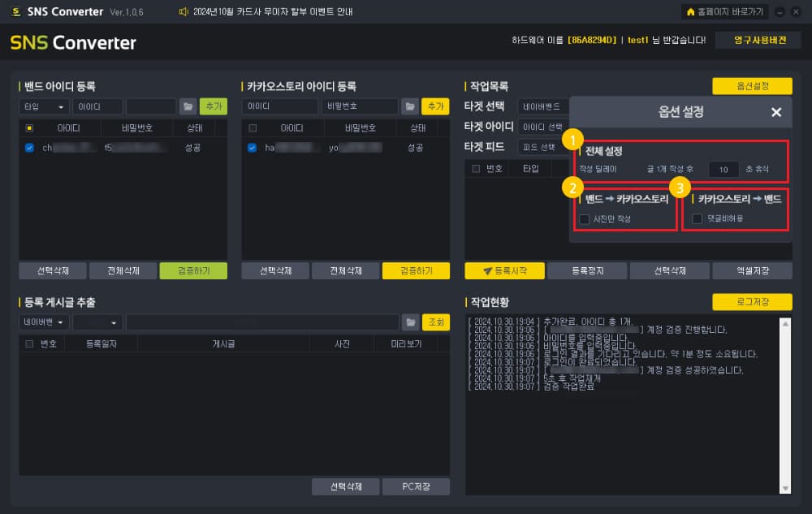Viewport: 812px width, 514px height.
Task: Uncheck the KakaoStory account row checkbox
Action: click(253, 148)
